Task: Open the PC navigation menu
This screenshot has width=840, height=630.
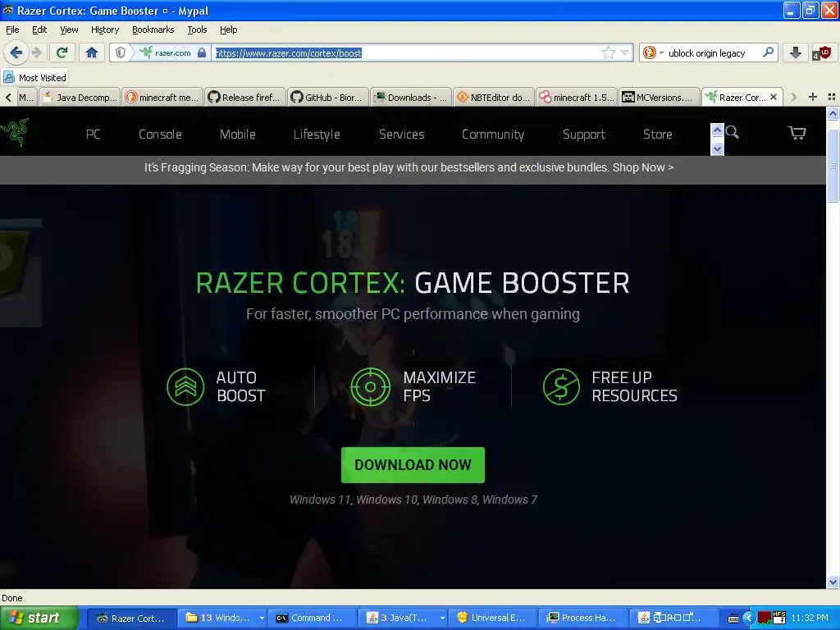Action: click(x=94, y=134)
